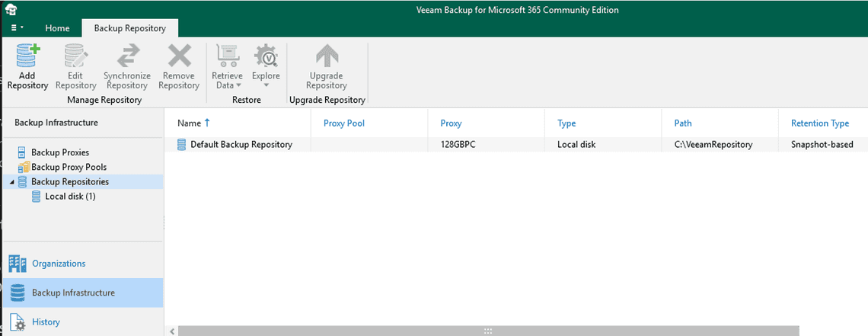
Task: Click the Organizations building icon
Action: (x=18, y=264)
